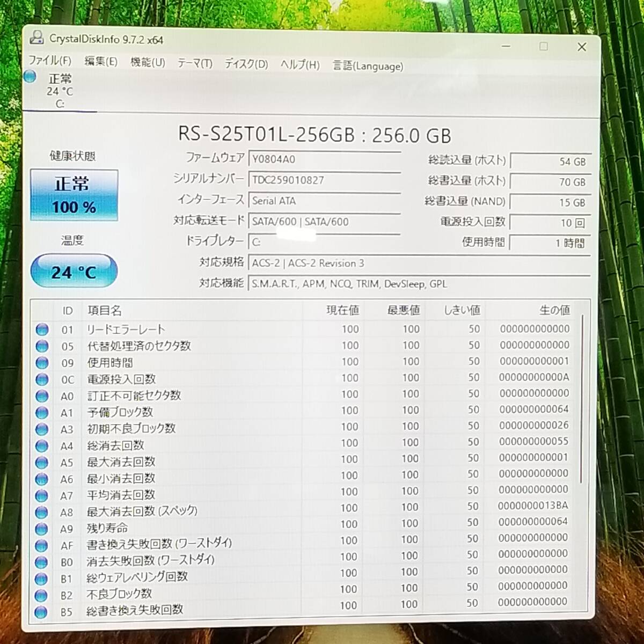Click status circle in row A4 総消去回数

tap(41, 446)
